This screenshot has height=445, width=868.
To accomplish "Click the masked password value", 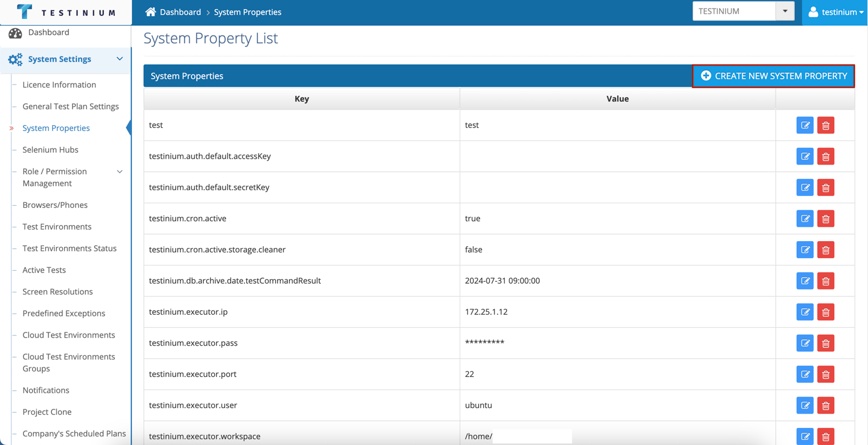I will tap(485, 343).
